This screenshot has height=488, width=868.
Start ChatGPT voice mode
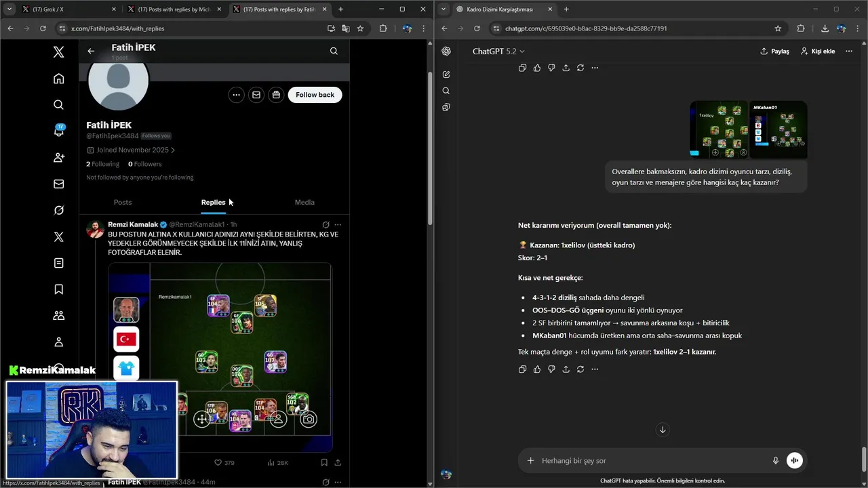coord(794,461)
